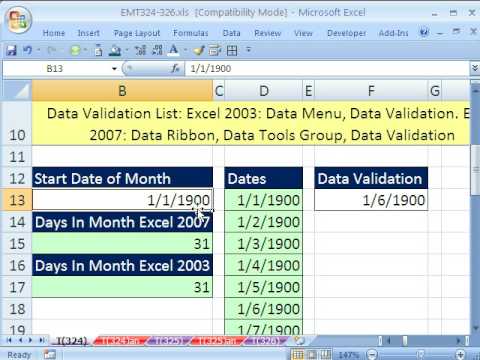
Task: Click the Select All corner button
Action: pos(17,91)
